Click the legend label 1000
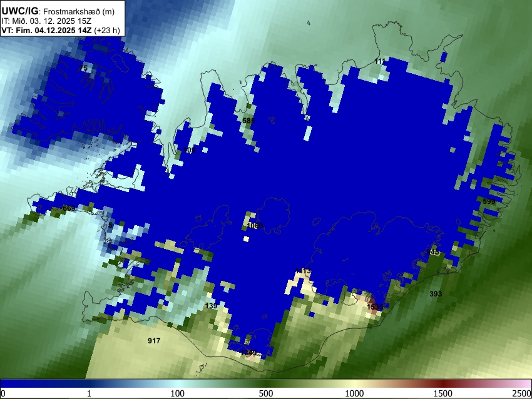Viewport: 532px width, 399px height. (354, 393)
